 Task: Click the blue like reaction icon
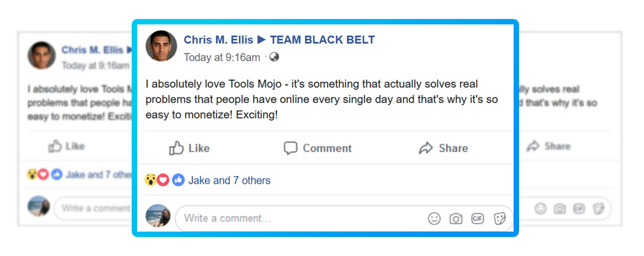[x=178, y=180]
